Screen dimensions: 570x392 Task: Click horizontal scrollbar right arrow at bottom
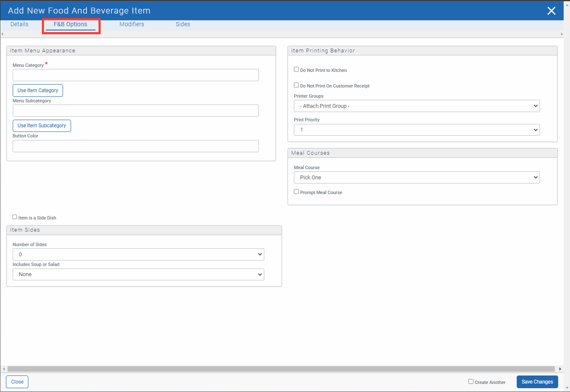[560, 369]
